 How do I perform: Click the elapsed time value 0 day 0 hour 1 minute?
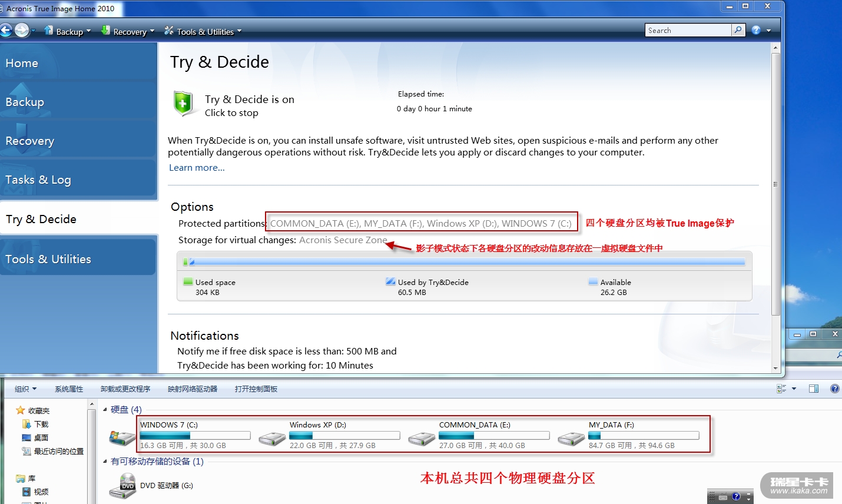(435, 109)
